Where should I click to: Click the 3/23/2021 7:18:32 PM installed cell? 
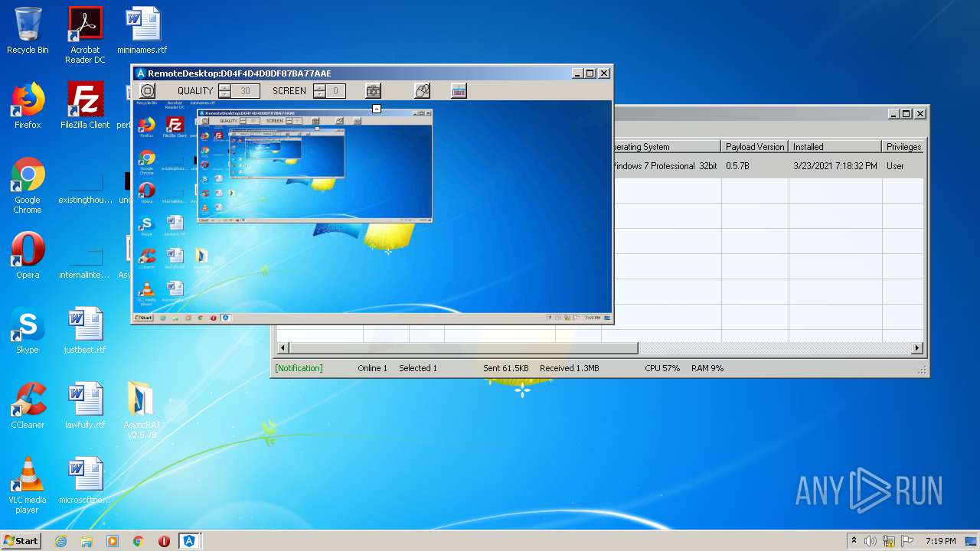835,166
